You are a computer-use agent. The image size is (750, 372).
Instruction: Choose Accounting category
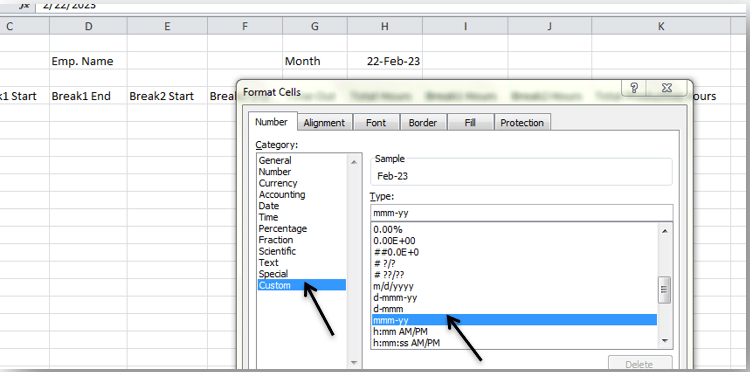301,195
